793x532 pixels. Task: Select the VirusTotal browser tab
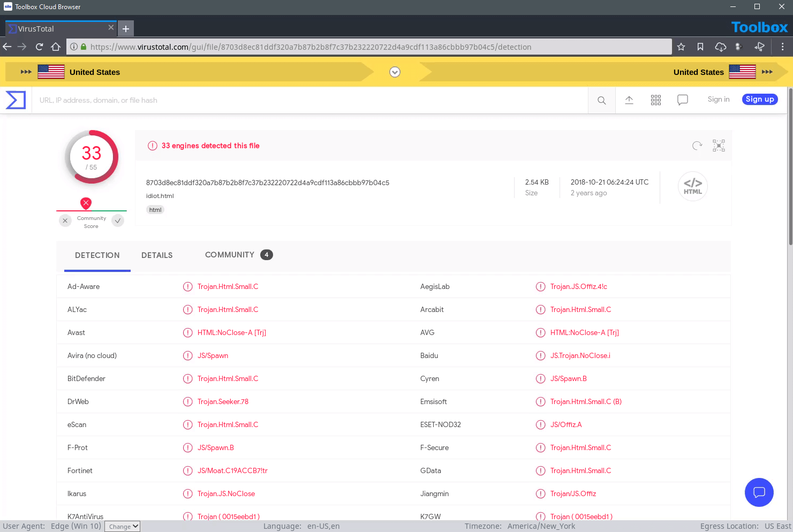tap(61, 28)
